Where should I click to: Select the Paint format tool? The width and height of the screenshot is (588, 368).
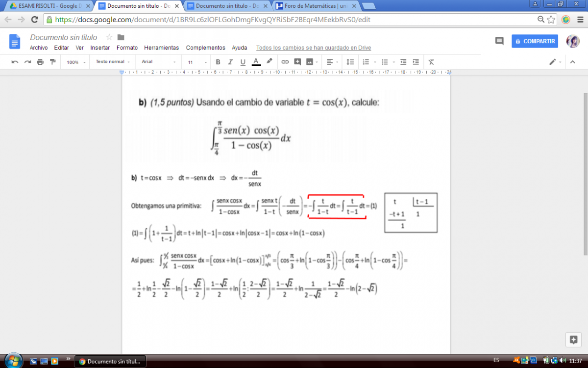[53, 62]
